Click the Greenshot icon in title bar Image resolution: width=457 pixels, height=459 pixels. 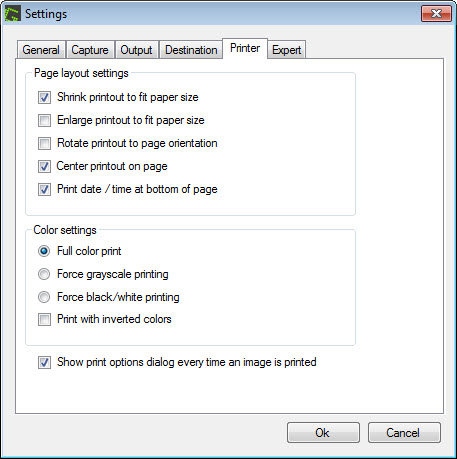tap(13, 14)
